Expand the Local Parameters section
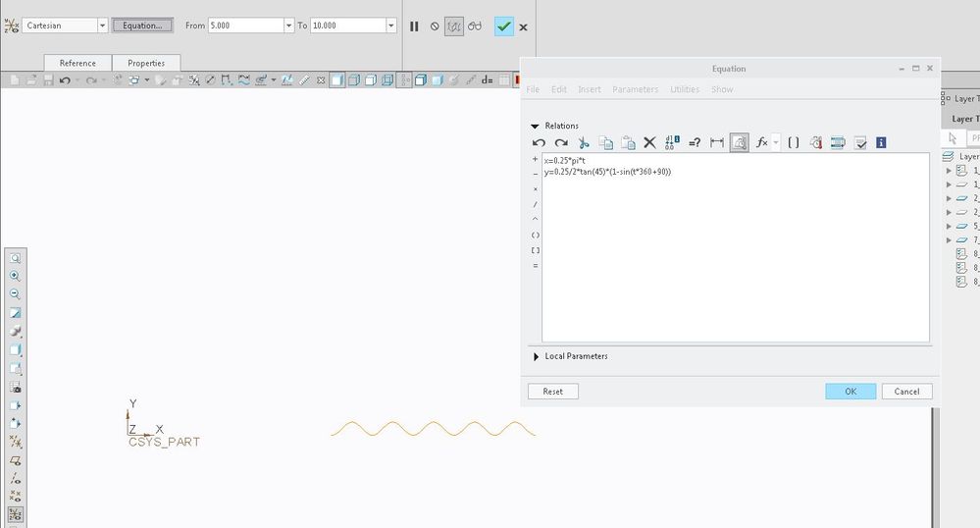This screenshot has height=528, width=980. coord(536,356)
